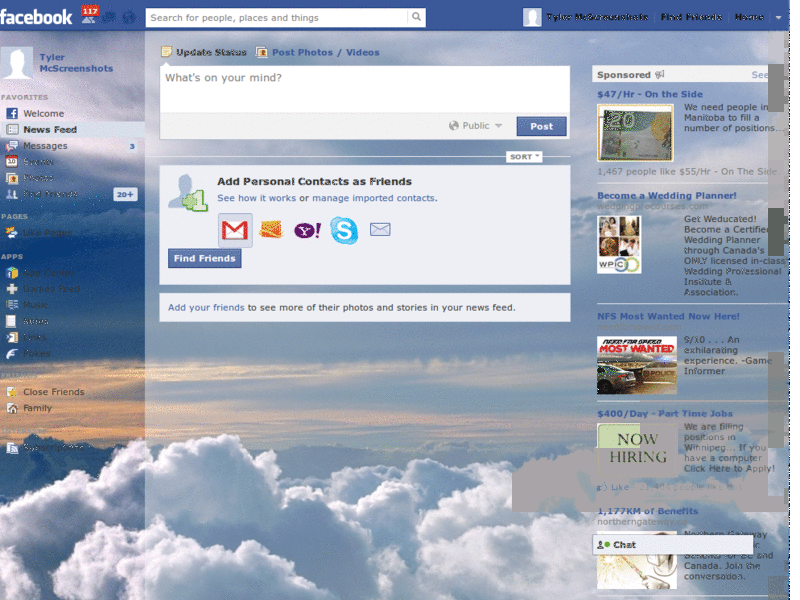The height and width of the screenshot is (600, 800).
Task: Focus the search people, places and things field
Action: click(x=277, y=17)
